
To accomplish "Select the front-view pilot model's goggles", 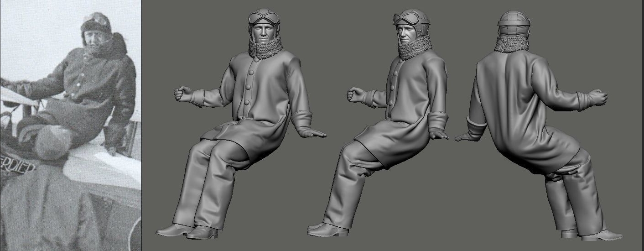I will [264, 18].
